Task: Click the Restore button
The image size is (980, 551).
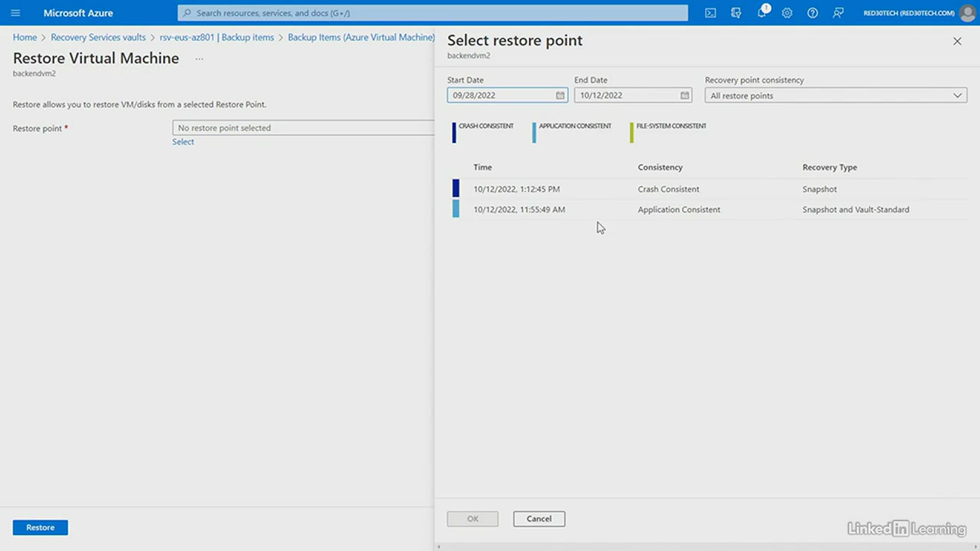Action: 40,527
